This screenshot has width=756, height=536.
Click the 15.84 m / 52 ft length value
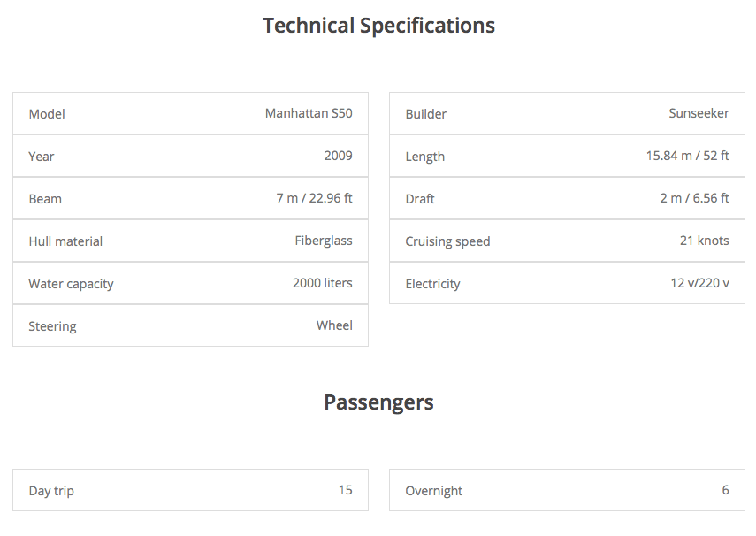click(x=687, y=156)
